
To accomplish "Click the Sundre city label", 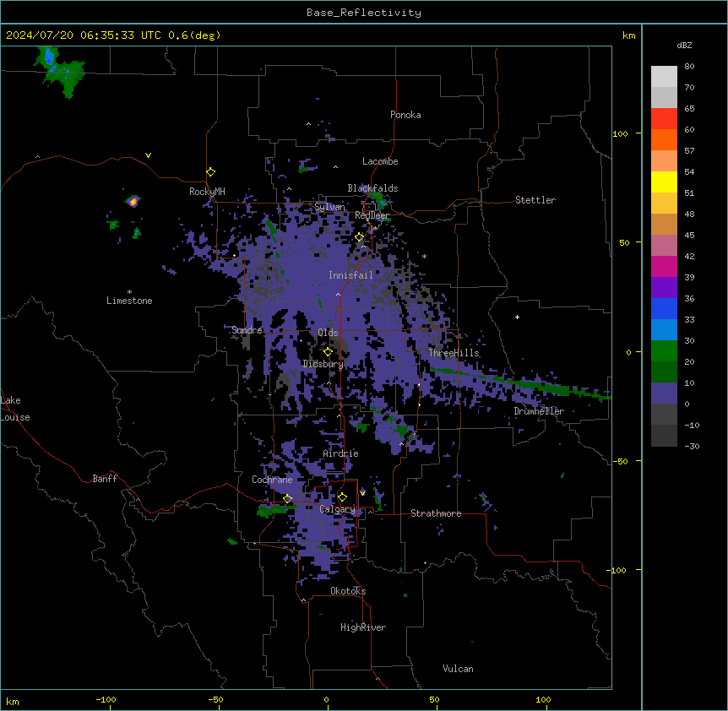I will coord(247,330).
